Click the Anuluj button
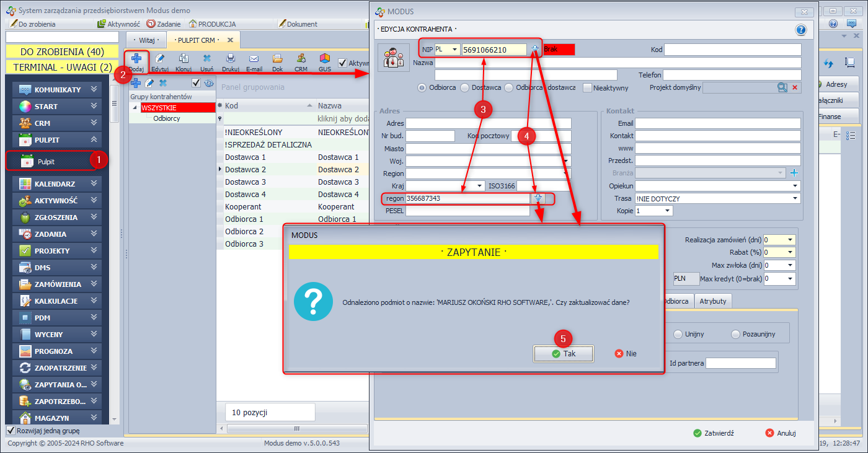This screenshot has width=868, height=453. point(781,433)
